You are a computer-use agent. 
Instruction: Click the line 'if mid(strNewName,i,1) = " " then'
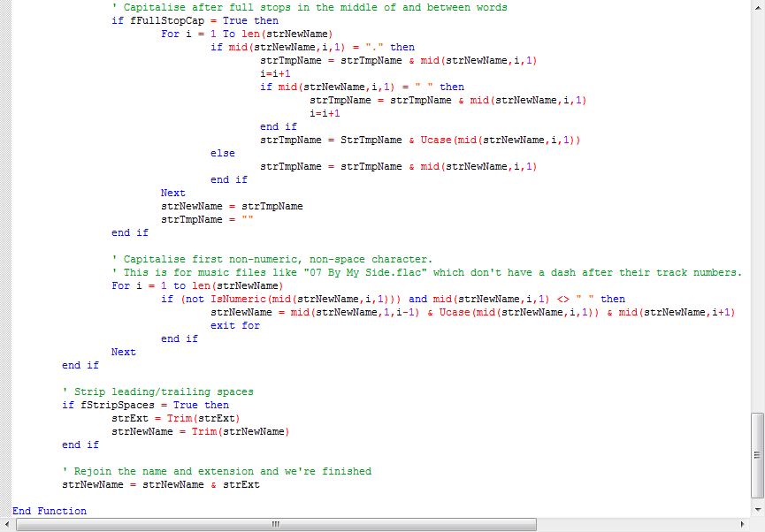[362, 87]
